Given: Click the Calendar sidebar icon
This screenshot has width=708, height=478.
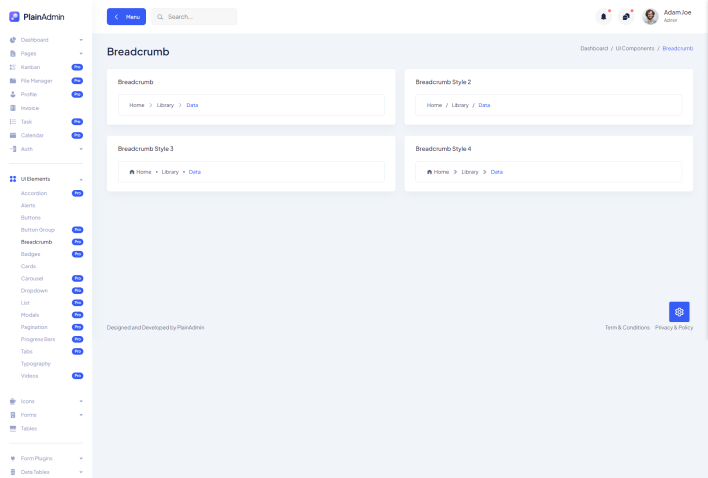Looking at the screenshot, I should [12, 135].
